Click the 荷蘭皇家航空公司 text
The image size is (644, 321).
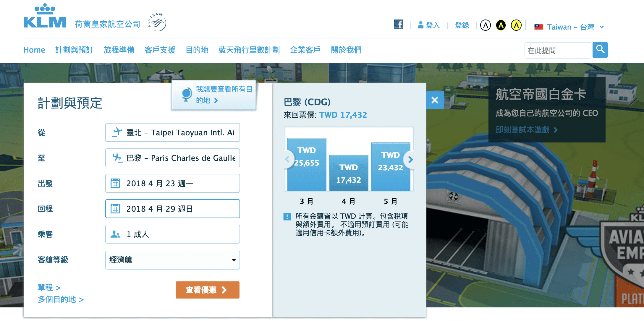[x=108, y=24]
